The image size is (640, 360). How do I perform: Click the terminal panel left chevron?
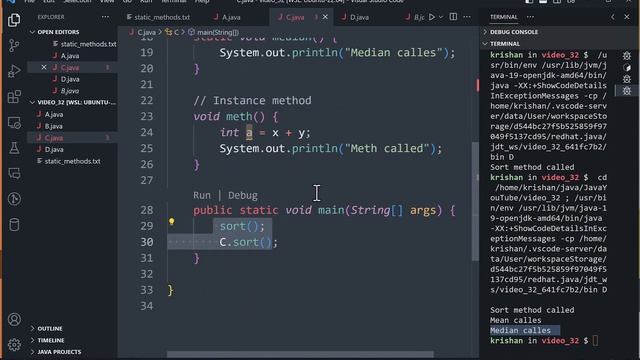(x=613, y=17)
